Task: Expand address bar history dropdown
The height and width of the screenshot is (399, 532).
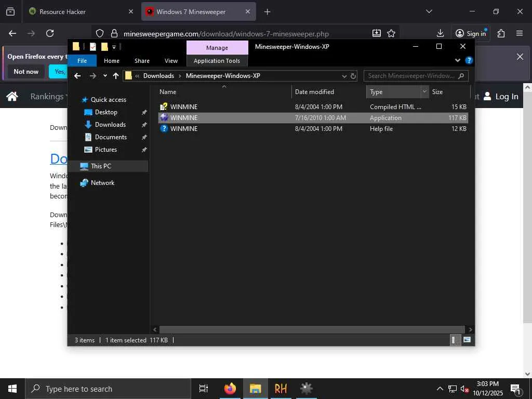Action: 344,76
